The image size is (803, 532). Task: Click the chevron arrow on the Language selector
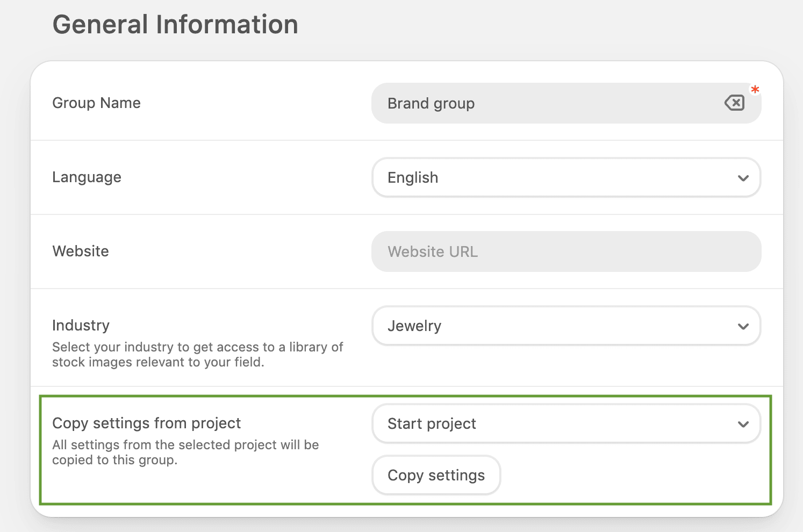743,178
